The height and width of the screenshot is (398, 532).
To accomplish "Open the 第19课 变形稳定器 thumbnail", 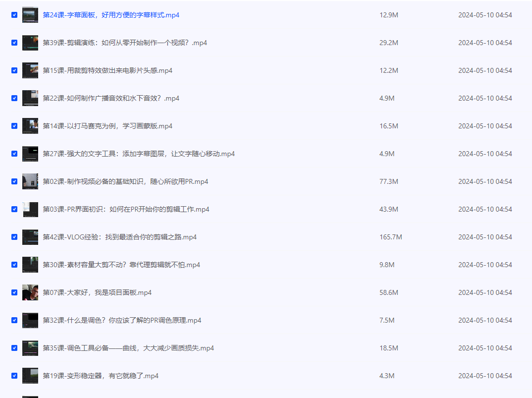I will 30,376.
